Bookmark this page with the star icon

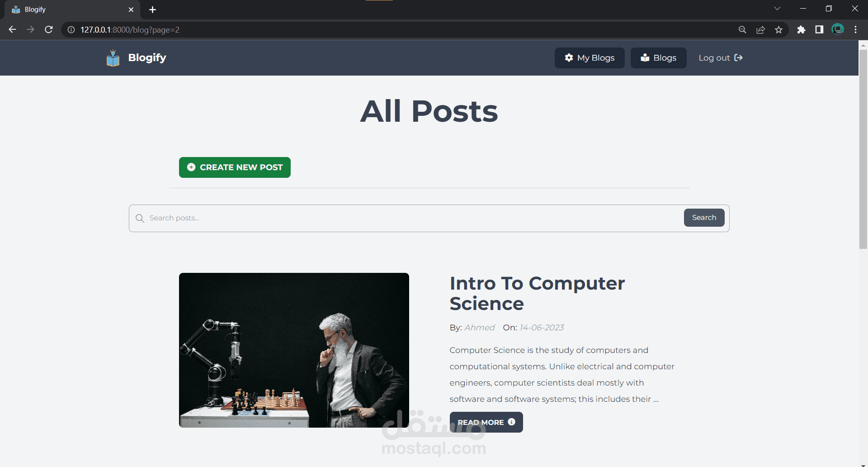pos(778,30)
